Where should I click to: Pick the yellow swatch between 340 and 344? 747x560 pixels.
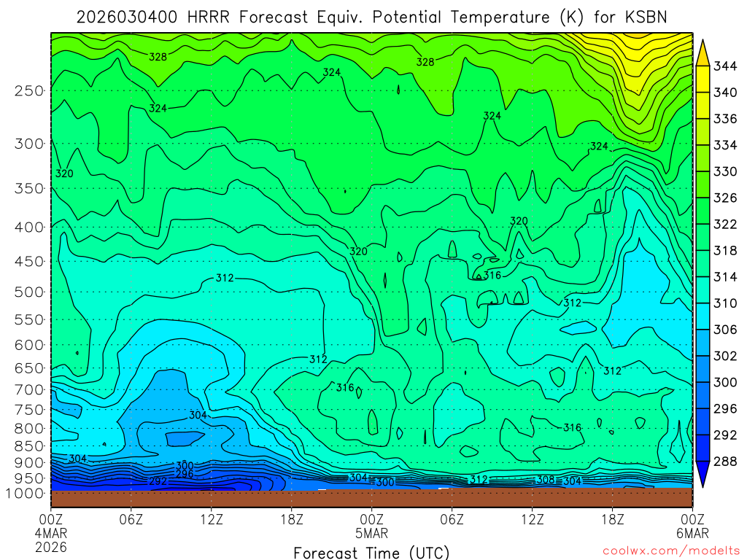(x=703, y=79)
